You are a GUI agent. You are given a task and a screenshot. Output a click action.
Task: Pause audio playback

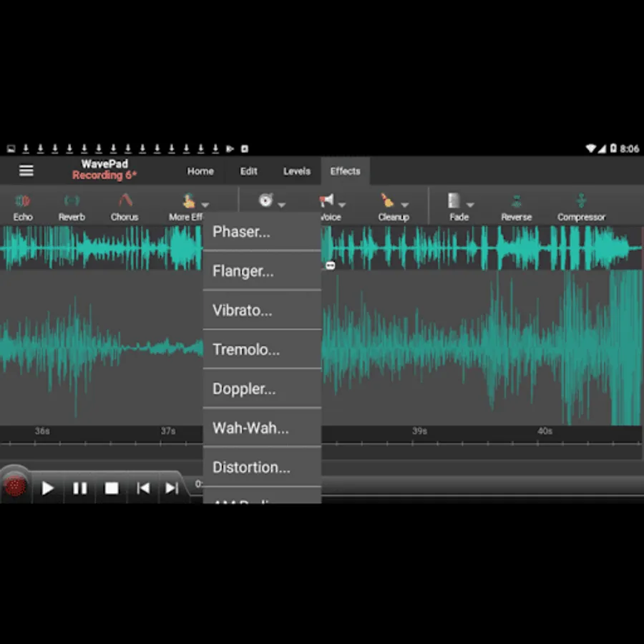(80, 487)
